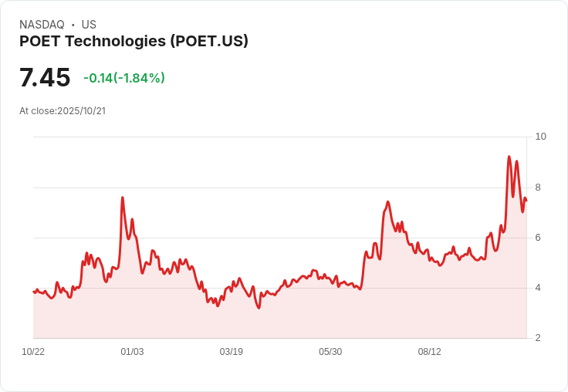Click the NASDAQ exchange label
Screen dimensions: 568x392
pyautogui.click(x=42, y=25)
